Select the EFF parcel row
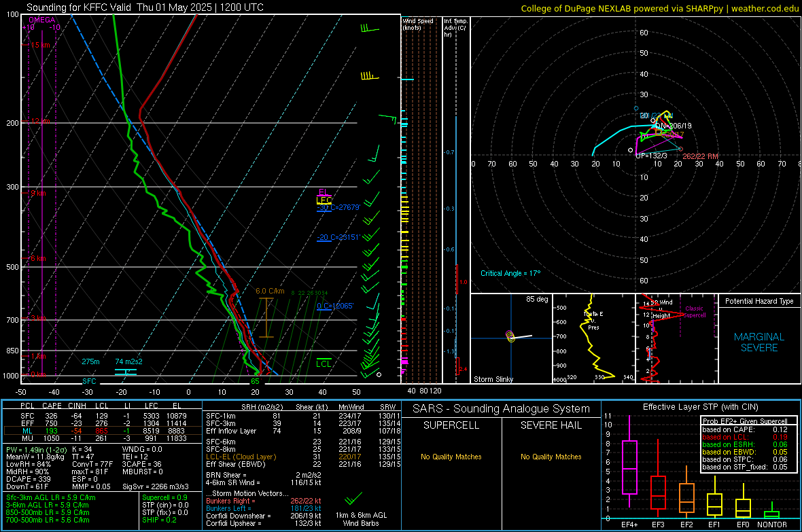 pyautogui.click(x=103, y=423)
